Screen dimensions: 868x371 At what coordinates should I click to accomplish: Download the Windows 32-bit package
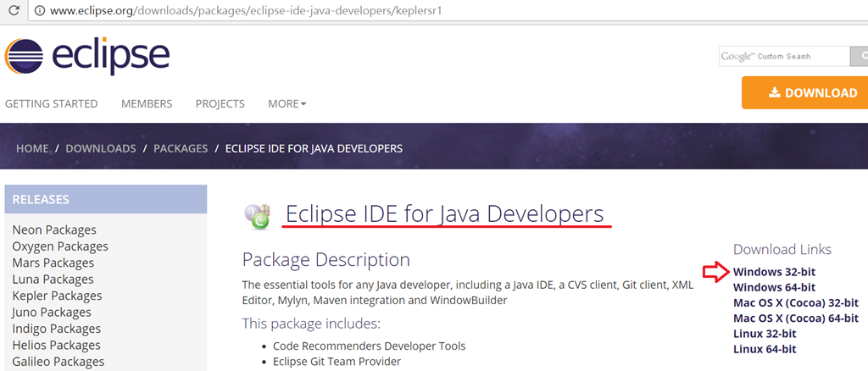click(774, 272)
